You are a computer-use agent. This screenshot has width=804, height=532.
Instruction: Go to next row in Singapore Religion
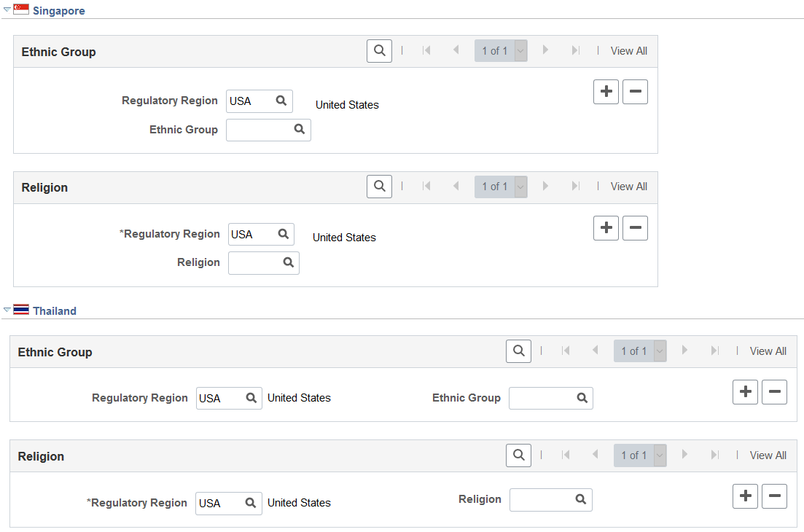pos(545,186)
